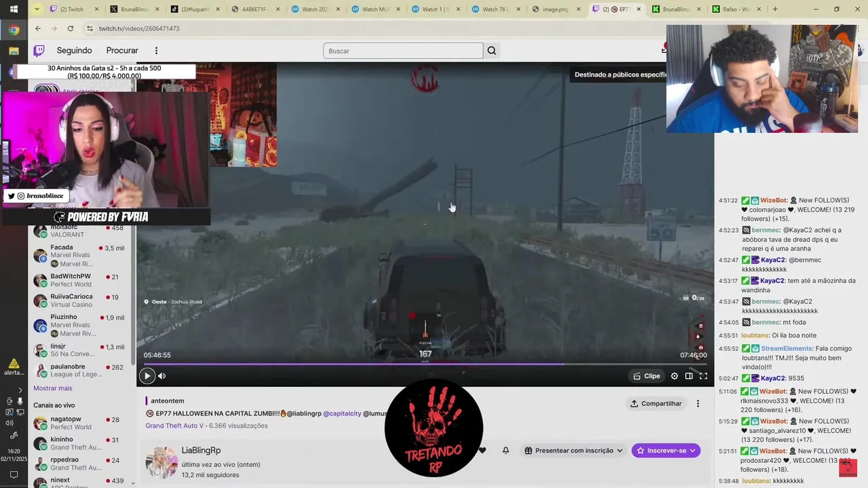Toggle theater mode in the player

pyautogui.click(x=689, y=376)
